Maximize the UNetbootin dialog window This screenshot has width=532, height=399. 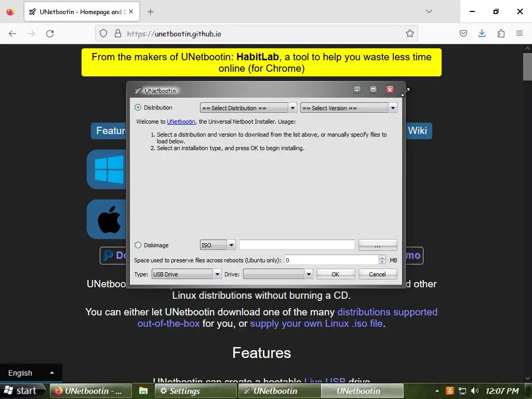(373, 89)
